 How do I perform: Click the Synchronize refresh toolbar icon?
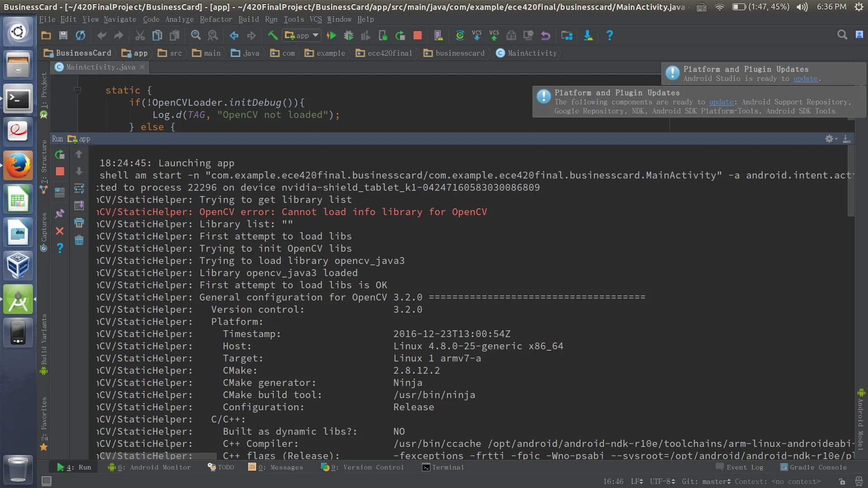(80, 35)
